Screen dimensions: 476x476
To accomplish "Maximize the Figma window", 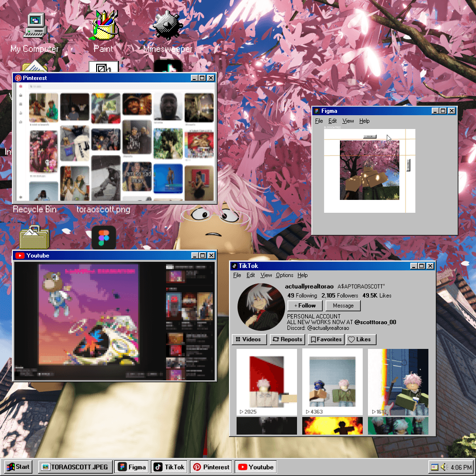I will pyautogui.click(x=443, y=111).
